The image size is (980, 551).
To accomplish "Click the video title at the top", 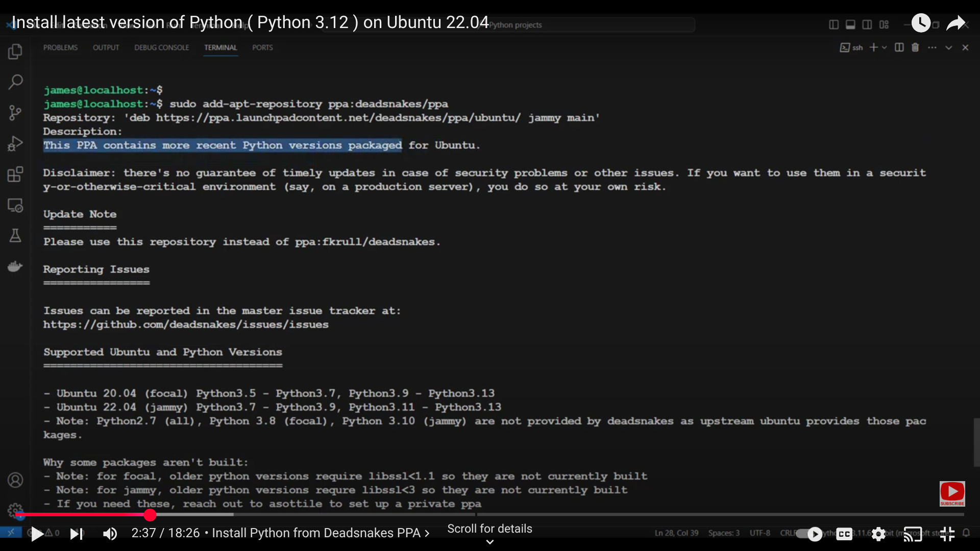I will tap(250, 22).
